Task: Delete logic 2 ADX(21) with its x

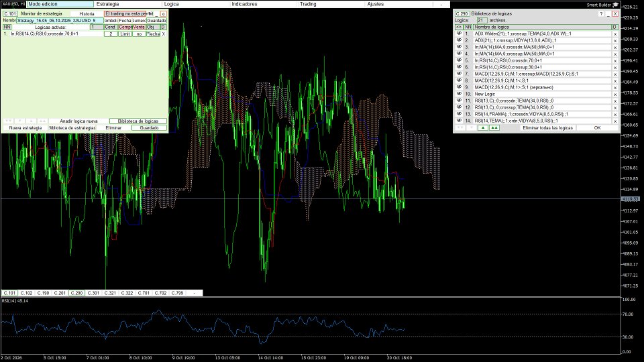Action: coord(615,41)
